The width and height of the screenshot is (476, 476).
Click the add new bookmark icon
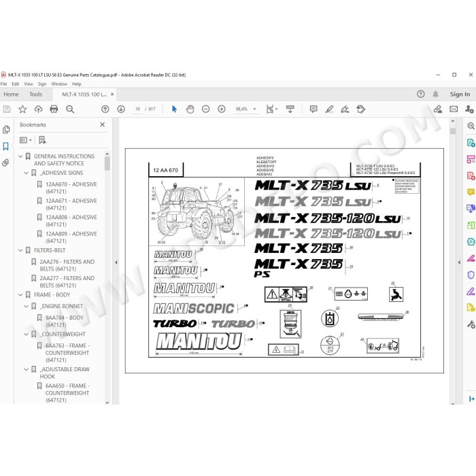coord(42,140)
